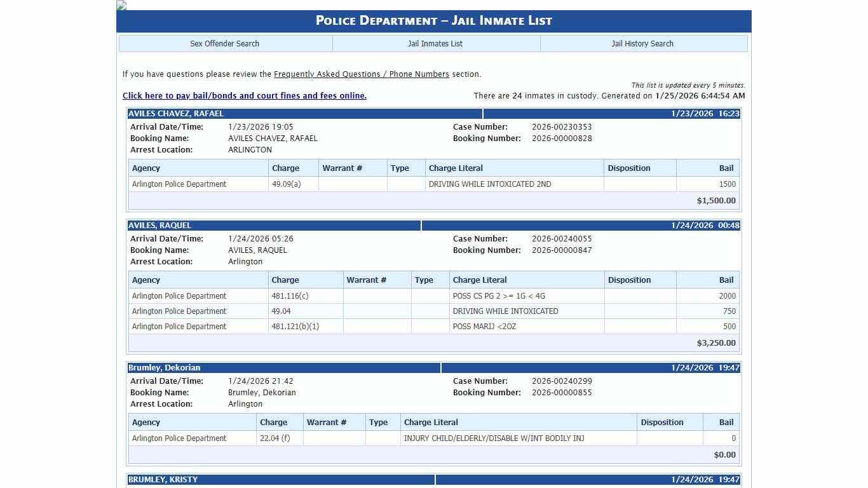Switch to the Jail Inmates List tab
Image resolution: width=868 pixels, height=488 pixels.
[x=435, y=44]
